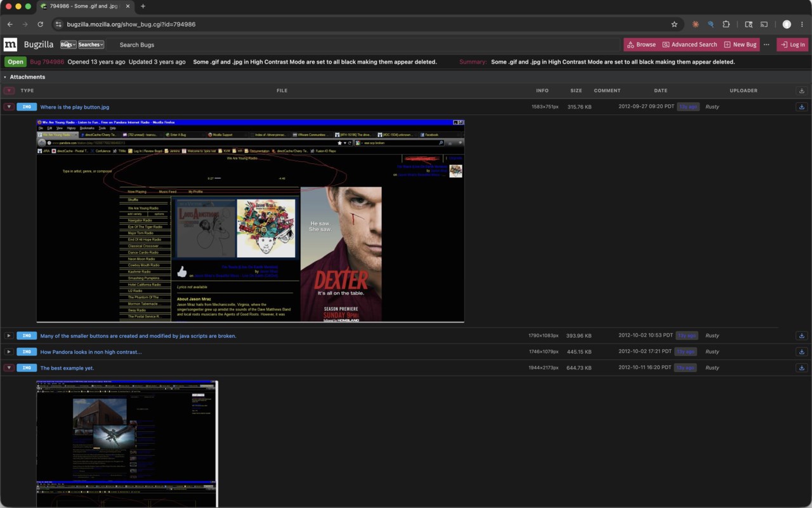Image resolution: width=812 pixels, height=508 pixels.
Task: Download the 'How Pandora looks' attachment
Action: [801, 352]
